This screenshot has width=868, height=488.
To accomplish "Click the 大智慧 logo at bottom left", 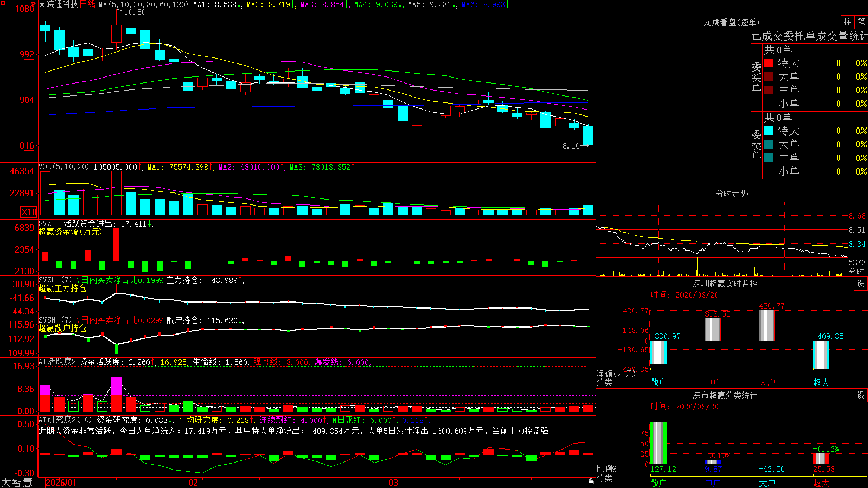I will pos(17,483).
